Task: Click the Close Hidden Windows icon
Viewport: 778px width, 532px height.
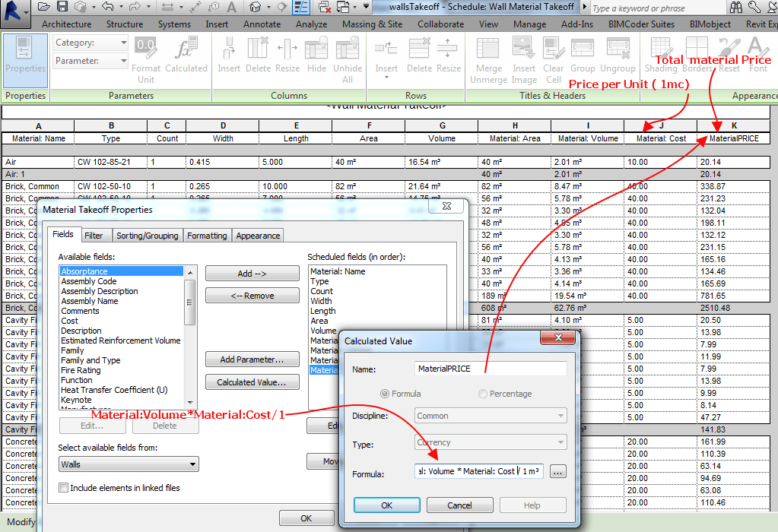Action: pyautogui.click(x=325, y=7)
